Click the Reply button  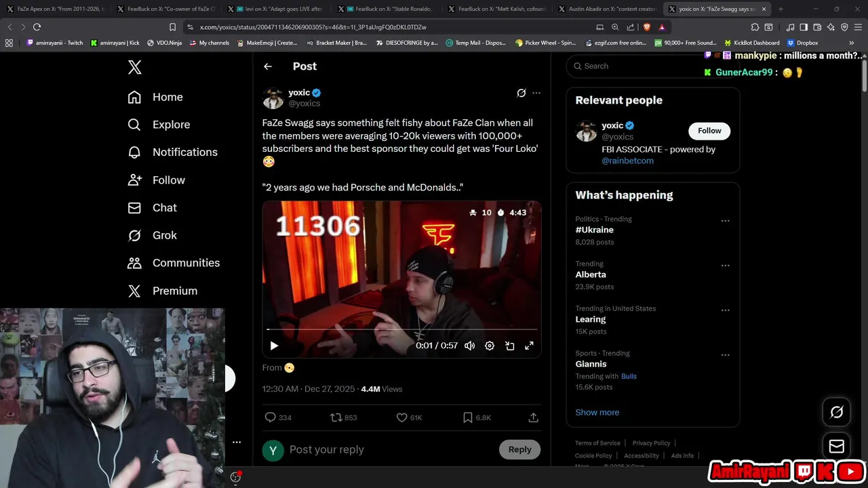tap(520, 449)
